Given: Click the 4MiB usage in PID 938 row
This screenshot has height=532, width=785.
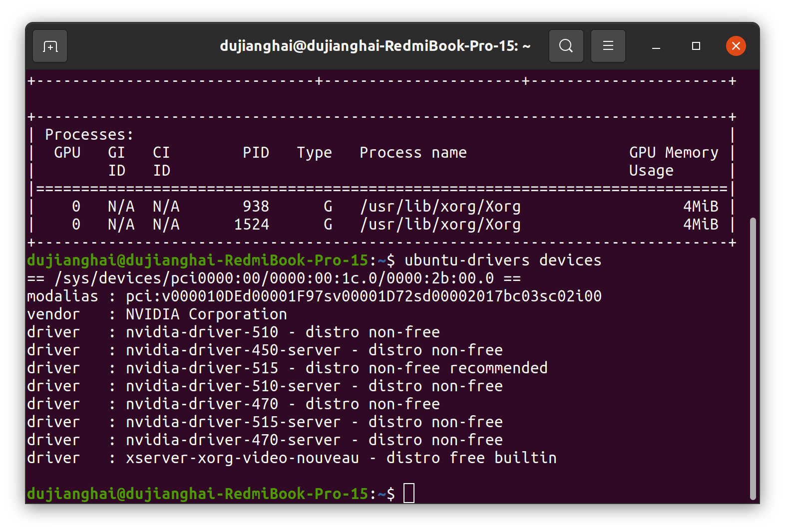Looking at the screenshot, I should tap(701, 206).
